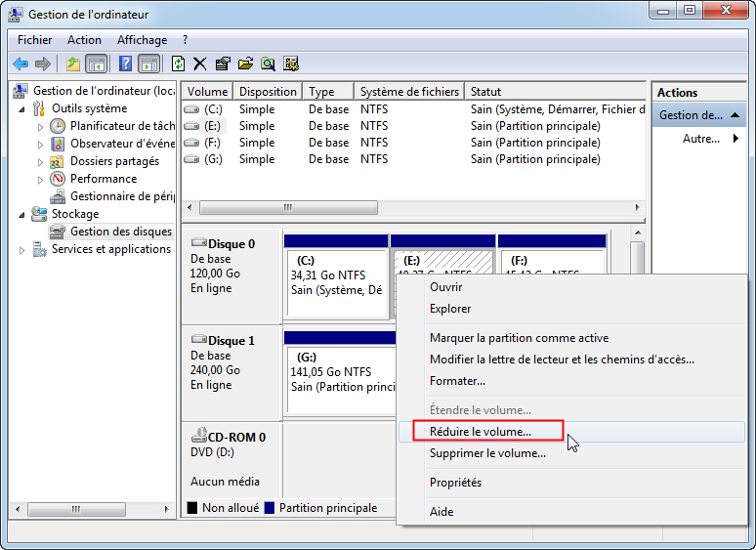Expand the Planificateur de tâches node
Screen dimensions: 756x550
tap(40, 127)
